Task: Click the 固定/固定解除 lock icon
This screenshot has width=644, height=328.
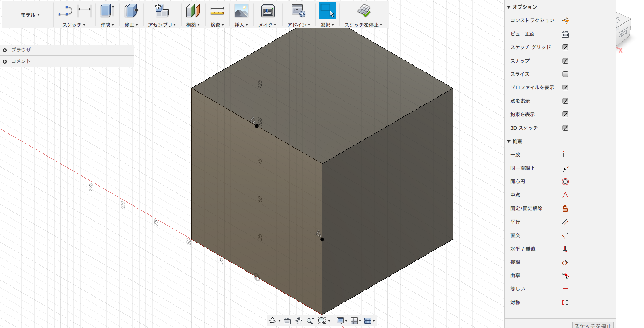Action: point(565,209)
